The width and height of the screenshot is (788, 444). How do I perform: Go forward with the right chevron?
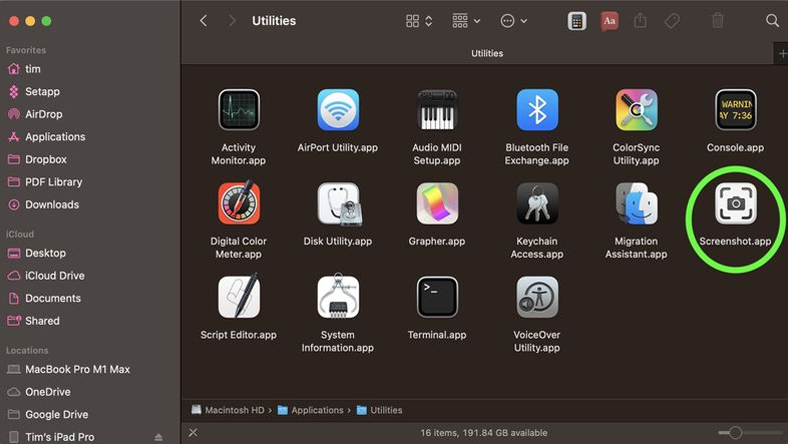pyautogui.click(x=232, y=21)
